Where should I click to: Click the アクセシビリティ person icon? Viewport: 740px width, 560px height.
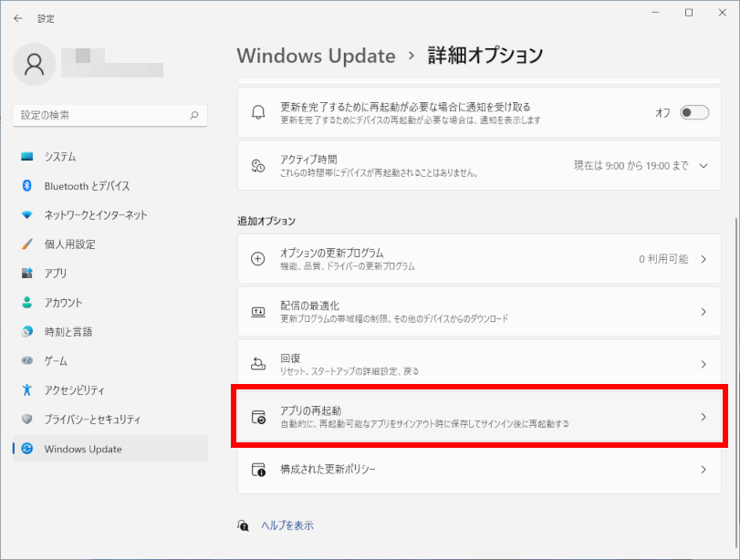tap(26, 390)
